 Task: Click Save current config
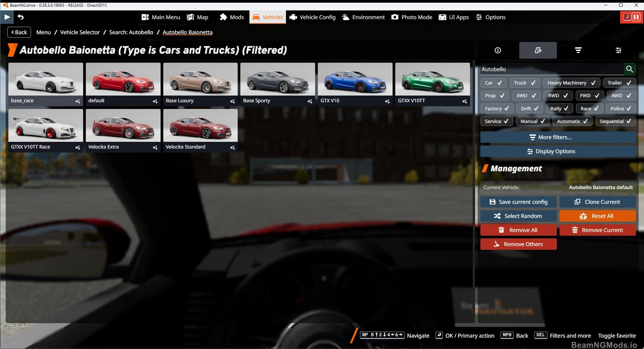(x=518, y=202)
